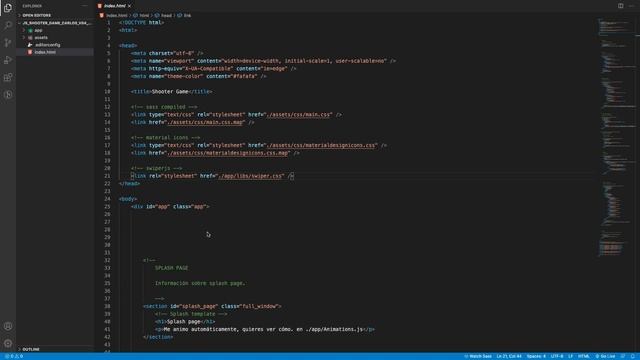Expand the OUTLINE section

click(55, 349)
